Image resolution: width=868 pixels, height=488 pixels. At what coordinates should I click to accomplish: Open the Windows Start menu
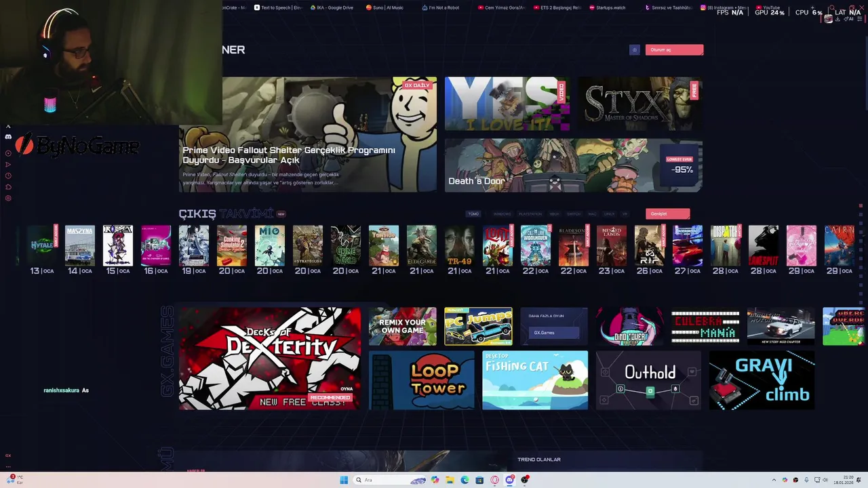point(344,480)
